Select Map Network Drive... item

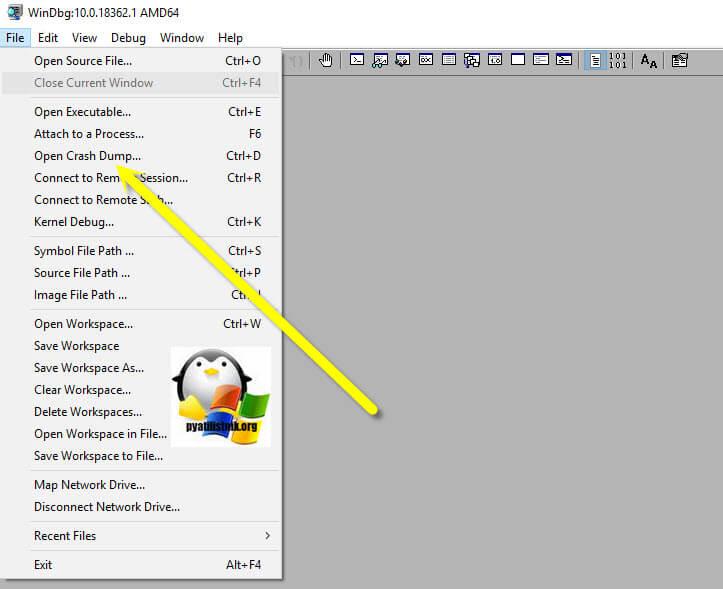pyautogui.click(x=141, y=485)
